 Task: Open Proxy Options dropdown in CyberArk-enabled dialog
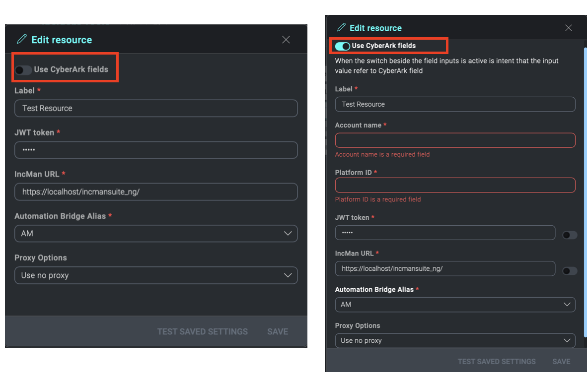coord(455,341)
